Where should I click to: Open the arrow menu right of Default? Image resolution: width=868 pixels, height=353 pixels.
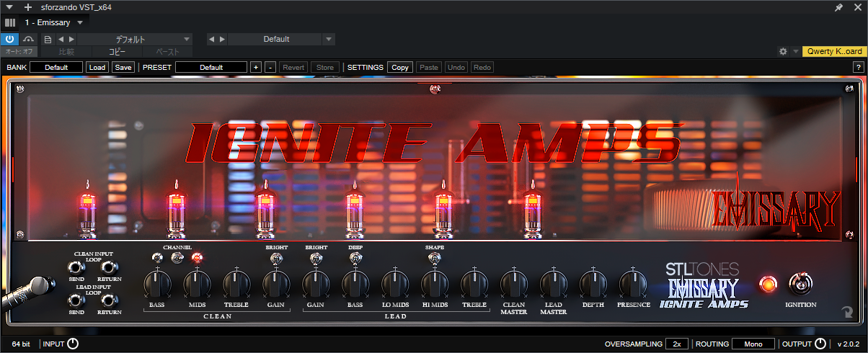tap(329, 39)
